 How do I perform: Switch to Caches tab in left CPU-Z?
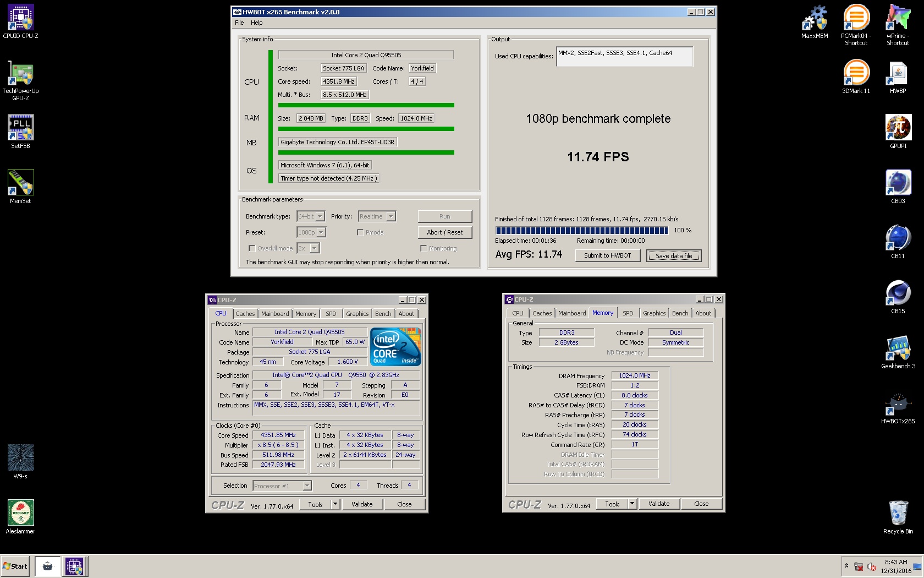coord(245,314)
